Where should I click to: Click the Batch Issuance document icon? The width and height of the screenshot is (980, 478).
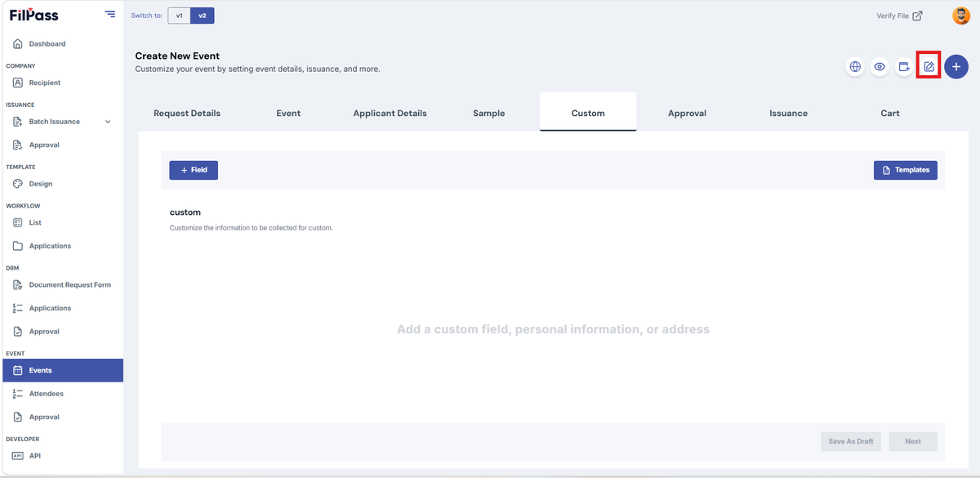[x=18, y=122]
